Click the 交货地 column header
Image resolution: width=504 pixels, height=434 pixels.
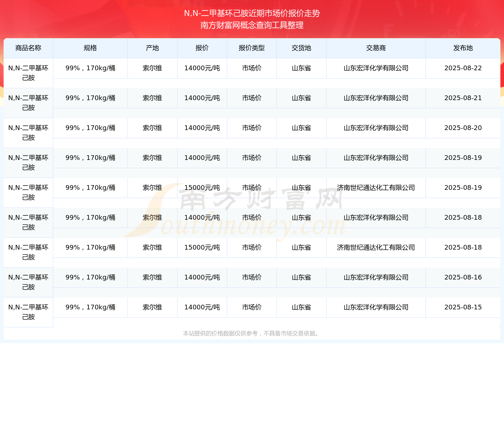301,48
